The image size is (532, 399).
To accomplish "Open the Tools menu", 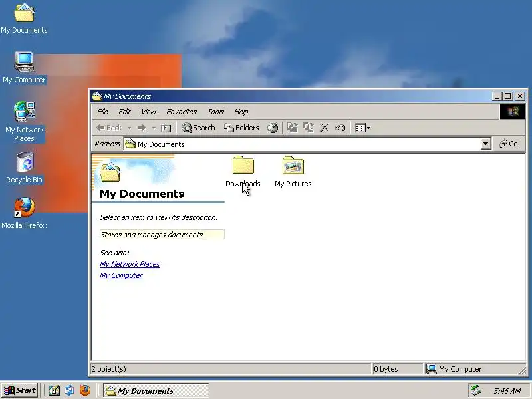I will tap(215, 112).
